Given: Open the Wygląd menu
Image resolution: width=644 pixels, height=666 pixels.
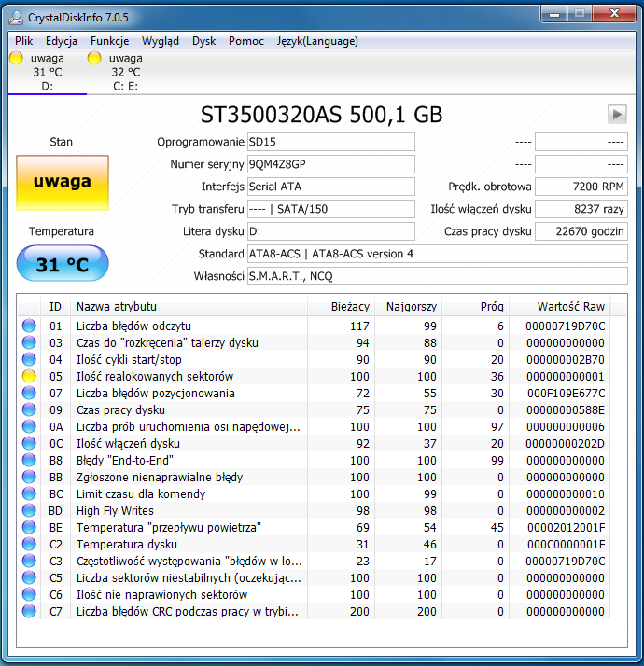Looking at the screenshot, I should click(x=161, y=41).
